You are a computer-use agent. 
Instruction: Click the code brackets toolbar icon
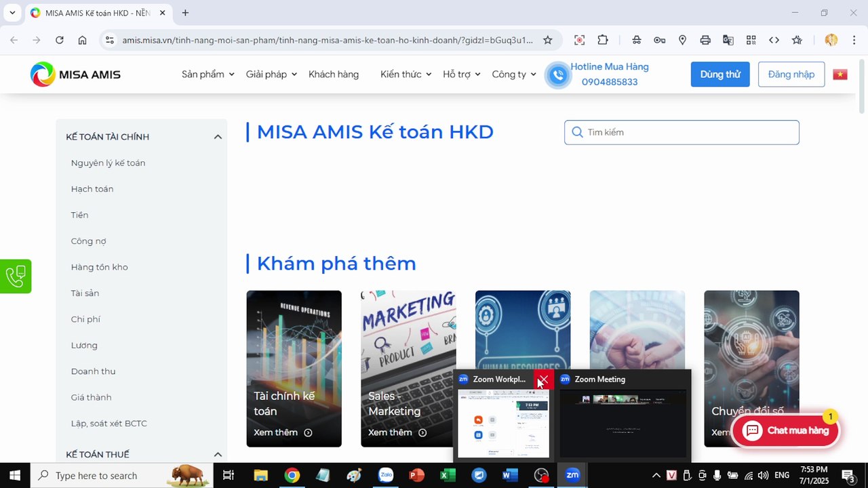(x=774, y=40)
